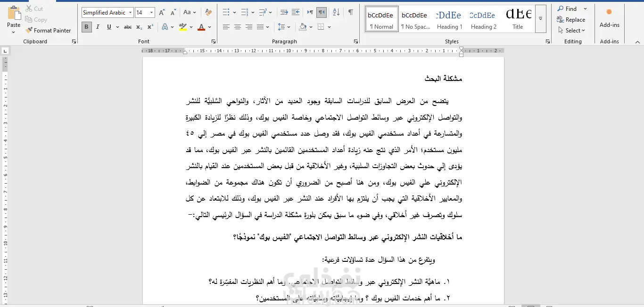Toggle Italic formatting
Viewport: 644px width, 307px height.
(98, 27)
